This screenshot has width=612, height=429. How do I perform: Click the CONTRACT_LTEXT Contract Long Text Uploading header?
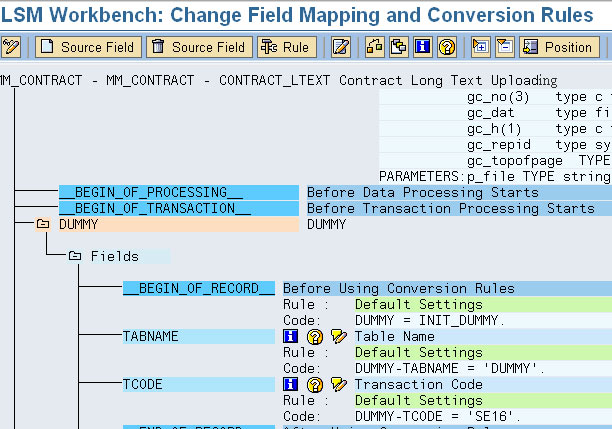388,80
